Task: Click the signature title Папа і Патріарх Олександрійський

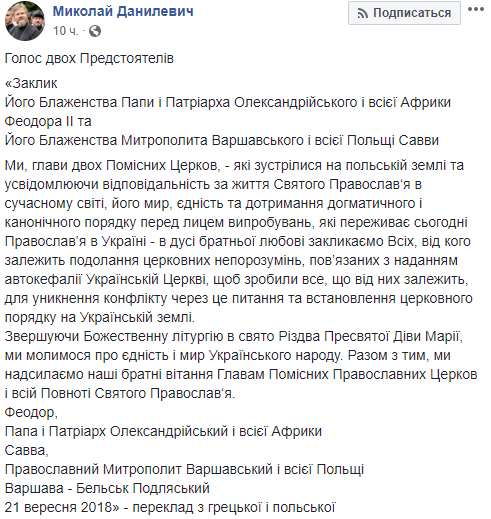Action: pos(163,432)
